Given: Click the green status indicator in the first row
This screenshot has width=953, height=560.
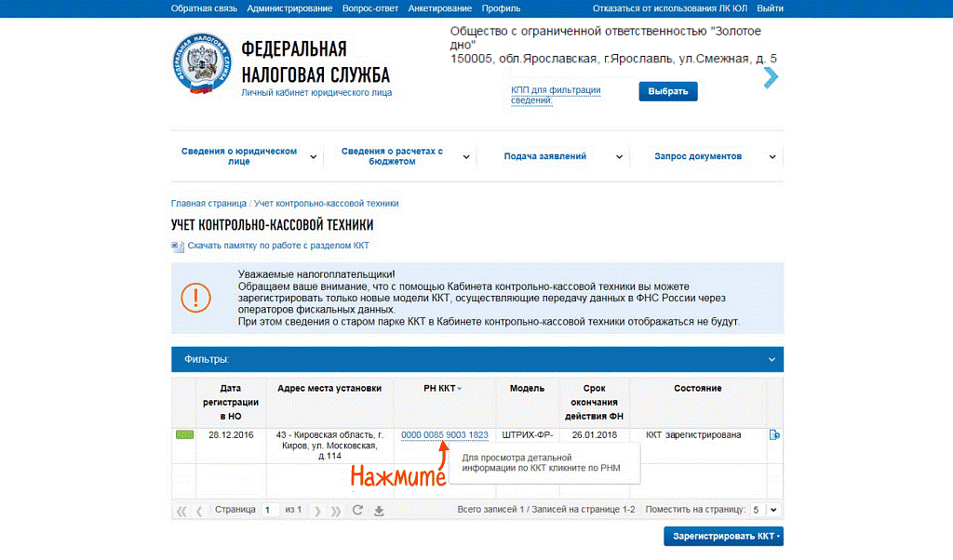Looking at the screenshot, I should click(185, 434).
